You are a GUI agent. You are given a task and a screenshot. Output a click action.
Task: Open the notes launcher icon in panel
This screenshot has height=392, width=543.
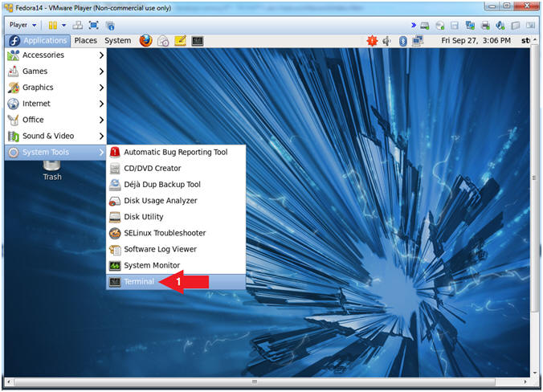(x=181, y=41)
